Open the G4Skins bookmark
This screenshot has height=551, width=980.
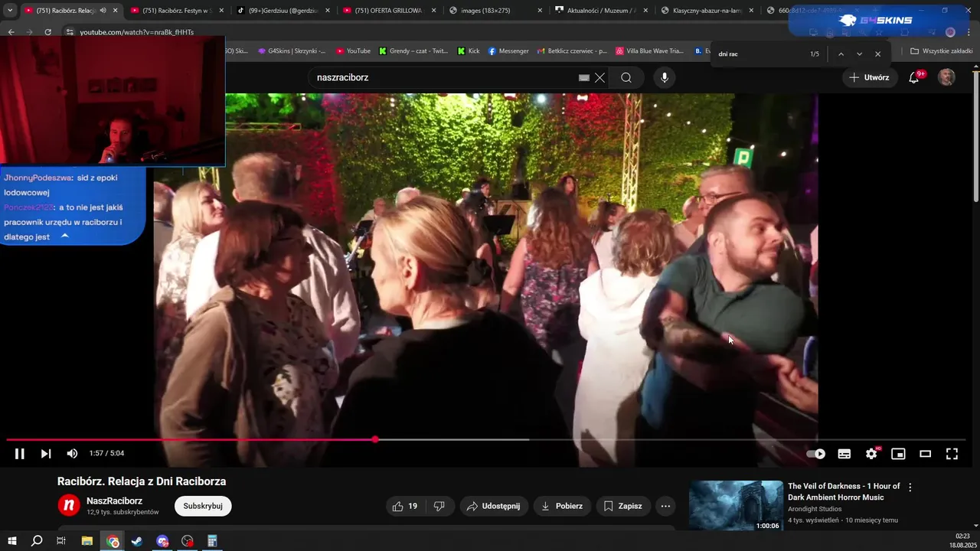[292, 51]
